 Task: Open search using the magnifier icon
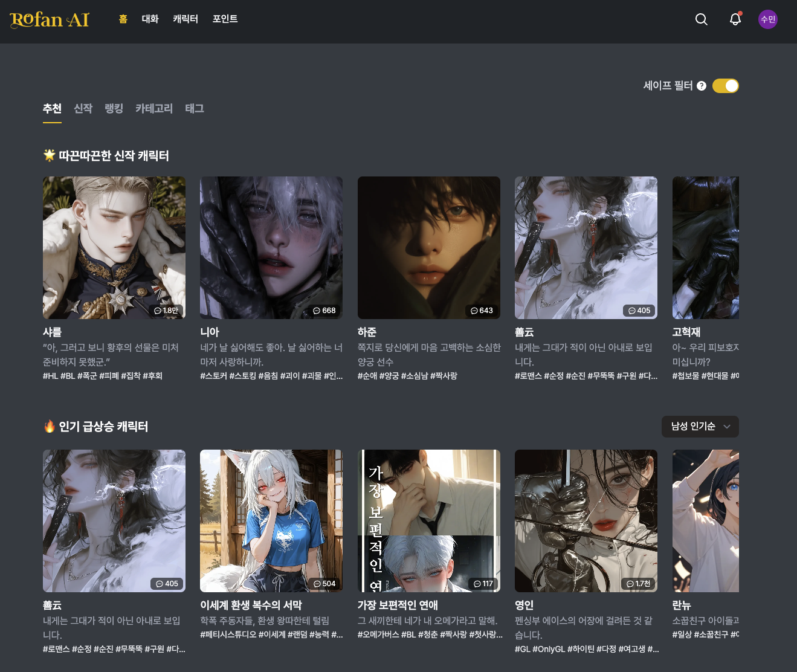(x=701, y=19)
